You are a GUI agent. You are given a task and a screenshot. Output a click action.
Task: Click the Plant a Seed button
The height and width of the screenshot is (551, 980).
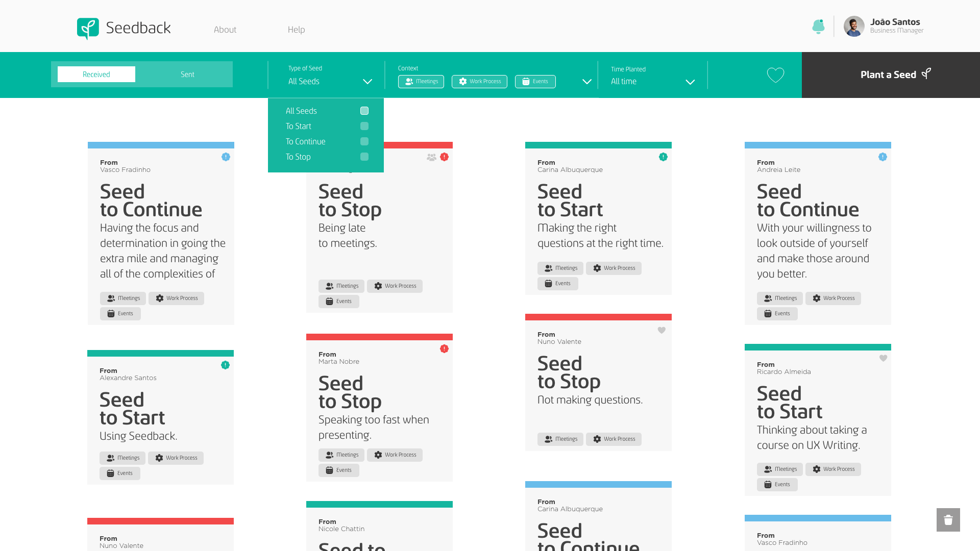click(891, 75)
